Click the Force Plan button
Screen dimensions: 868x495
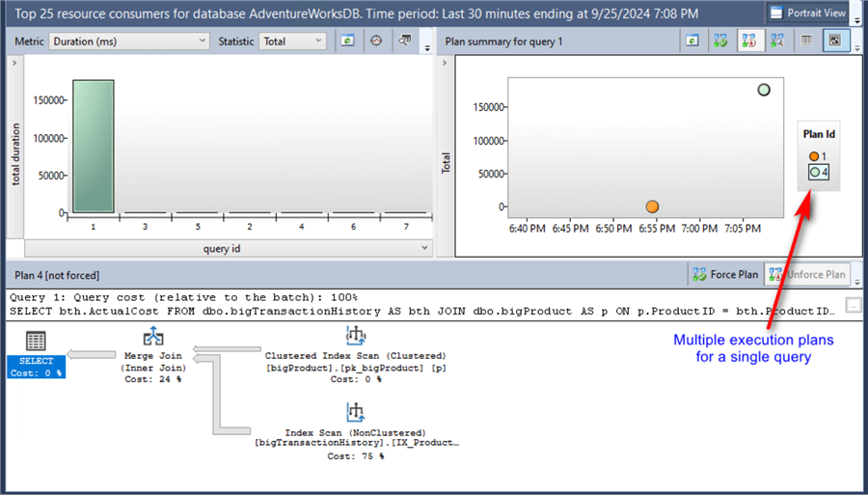(725, 275)
